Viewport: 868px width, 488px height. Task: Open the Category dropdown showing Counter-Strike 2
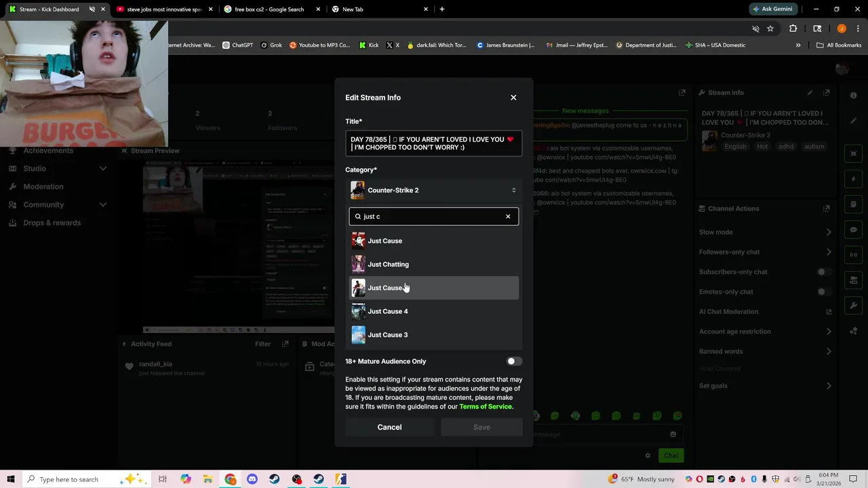434,190
